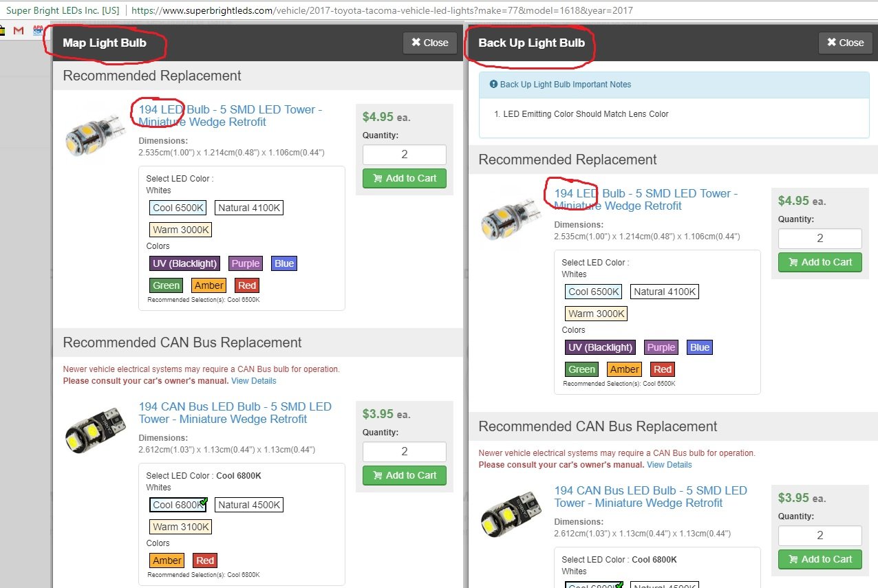Open the 194 CAN Bus LED Bulb link under Map Light
Viewport: 878px width, 588px height.
click(235, 413)
